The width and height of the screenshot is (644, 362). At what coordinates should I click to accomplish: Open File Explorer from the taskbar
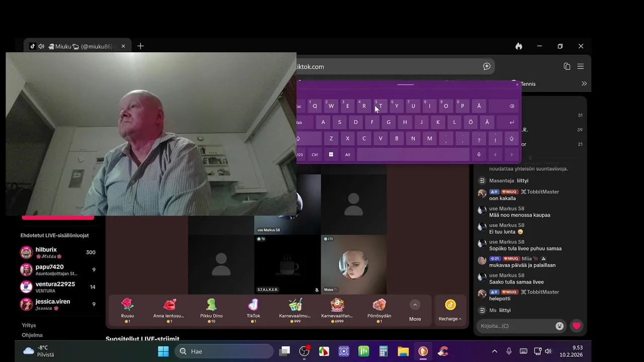coord(403,351)
